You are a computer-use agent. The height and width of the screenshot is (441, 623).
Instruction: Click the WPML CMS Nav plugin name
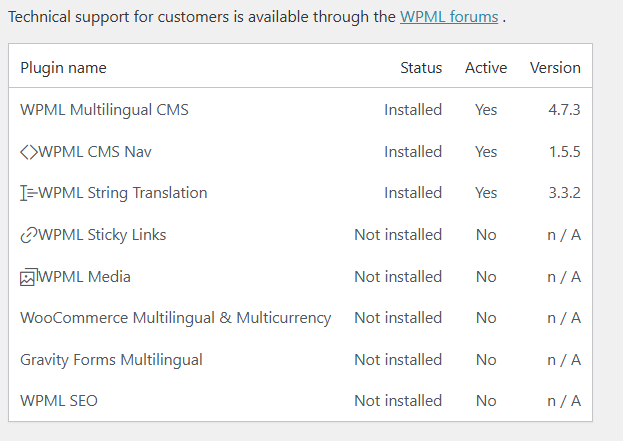95,152
